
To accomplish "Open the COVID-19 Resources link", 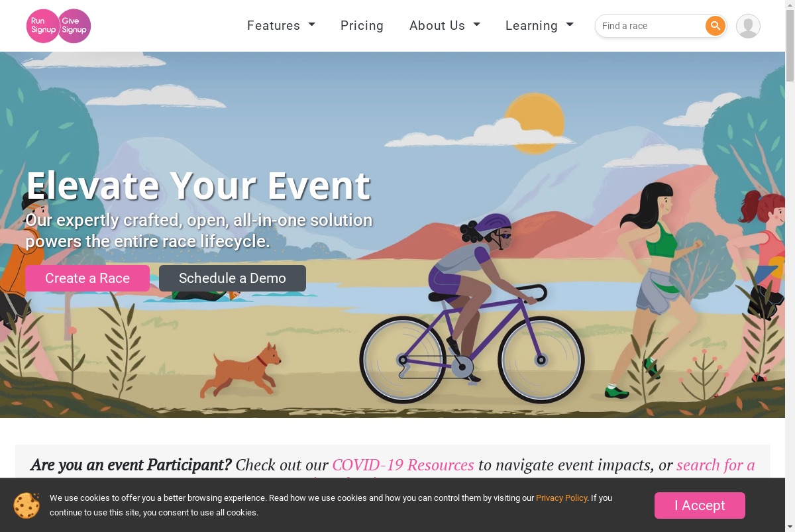I will (403, 465).
